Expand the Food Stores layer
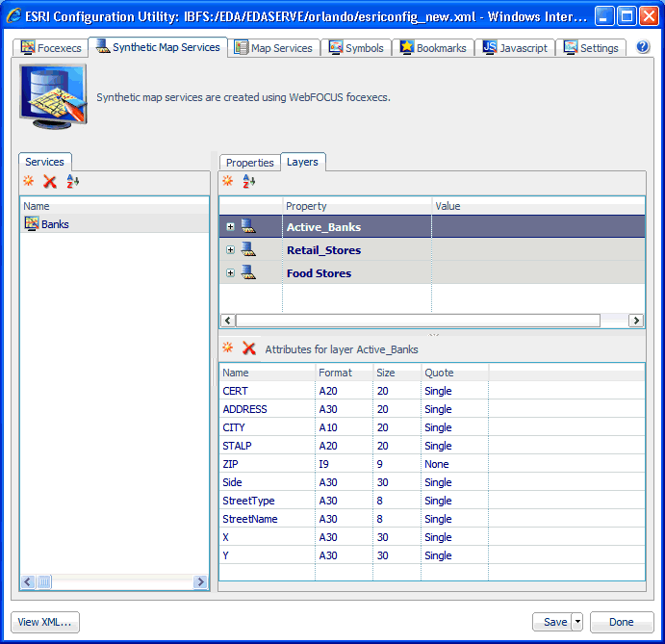This screenshot has height=644, width=665. click(x=230, y=272)
